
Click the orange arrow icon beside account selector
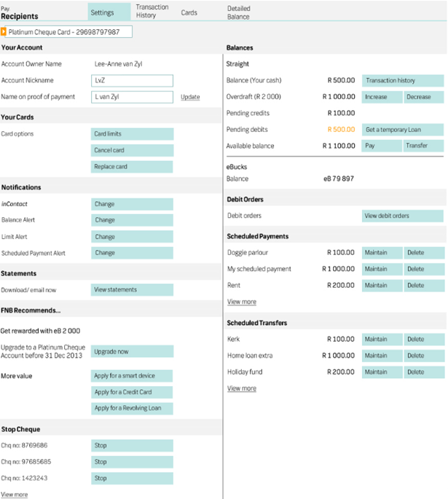(x=3, y=31)
